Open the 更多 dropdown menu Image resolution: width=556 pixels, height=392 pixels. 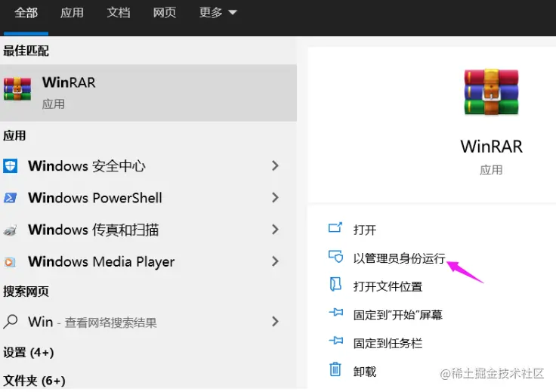click(x=218, y=13)
